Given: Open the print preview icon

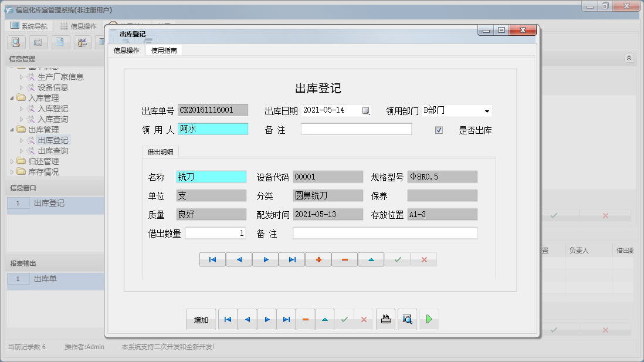Looking at the screenshot, I should (407, 319).
